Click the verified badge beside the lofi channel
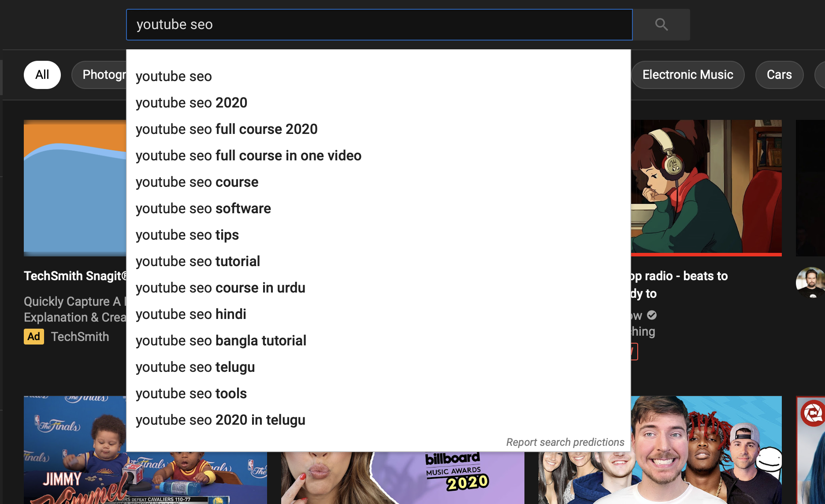This screenshot has height=504, width=825. [x=652, y=315]
